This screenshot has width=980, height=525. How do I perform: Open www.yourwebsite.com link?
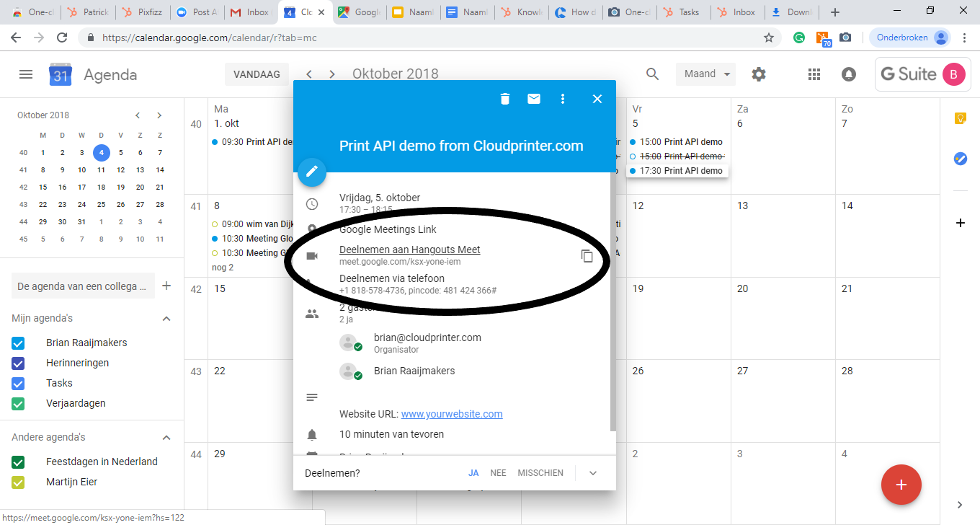[x=452, y=414]
